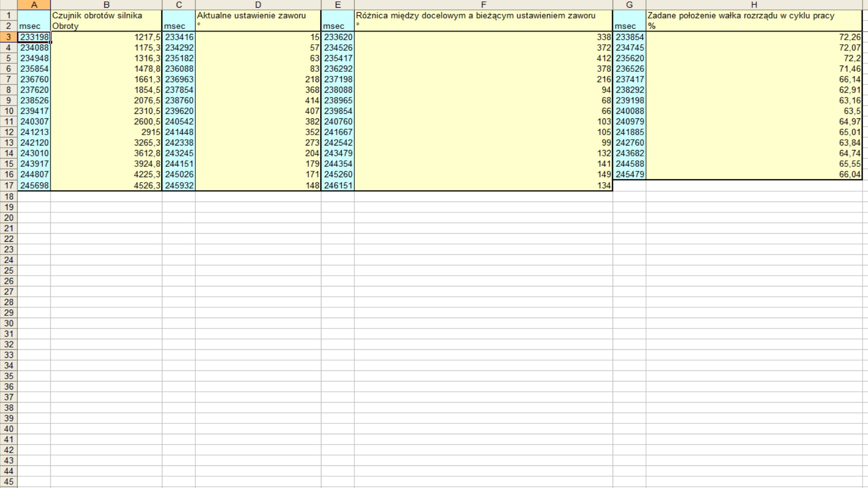Select row 30 header
The image size is (868, 488).
click(9, 323)
